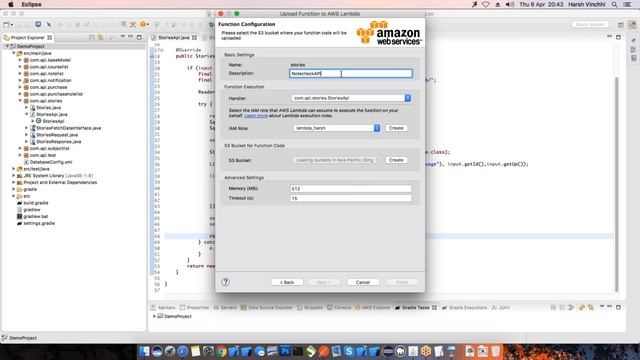Open the S3 Bucket dropdown
The height and width of the screenshot is (360, 640).
point(337,160)
